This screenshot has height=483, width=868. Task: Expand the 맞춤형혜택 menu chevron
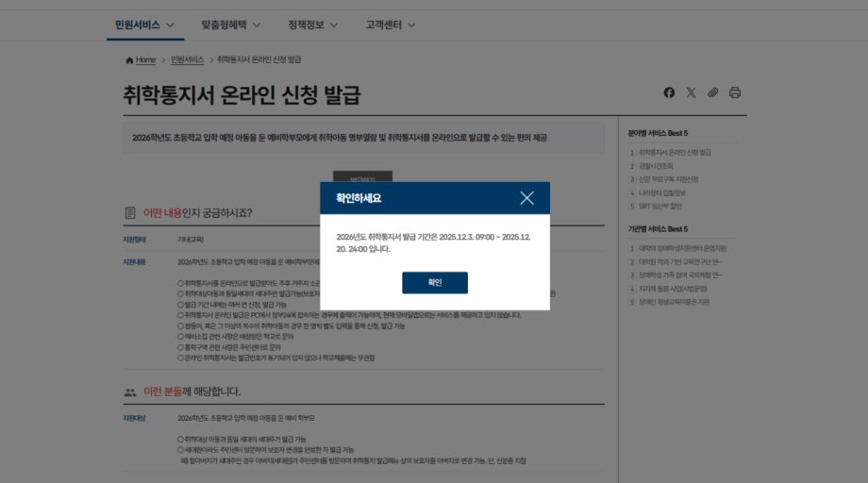pos(257,25)
